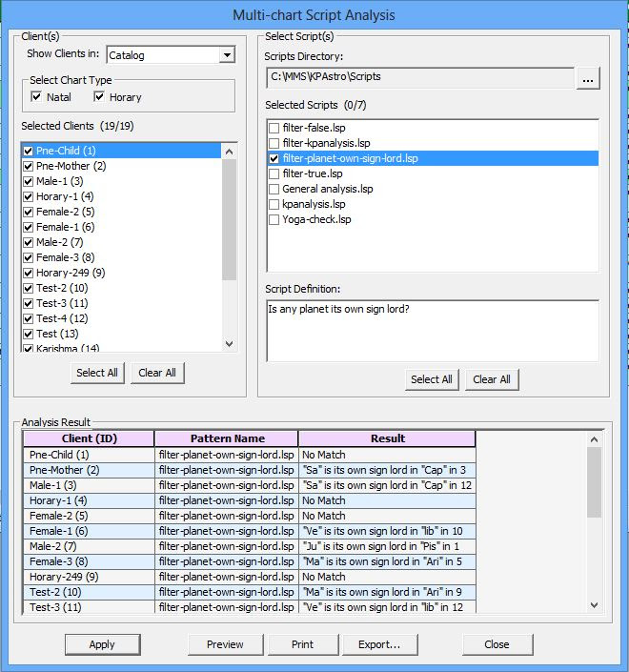Click the Analysis Result scroll down arrow
The width and height of the screenshot is (629, 672).
pyautogui.click(x=594, y=605)
